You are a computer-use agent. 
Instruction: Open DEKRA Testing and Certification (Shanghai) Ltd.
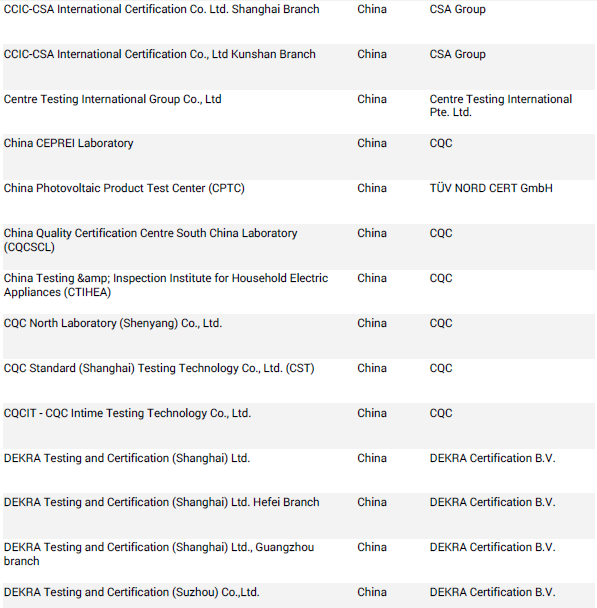pos(127,458)
